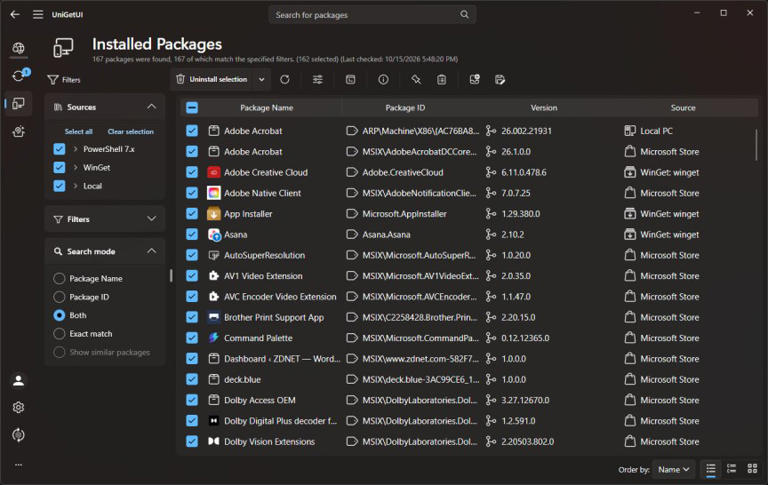This screenshot has height=485, width=768.
Task: Uncheck the Local source checkbox
Action: pos(59,186)
